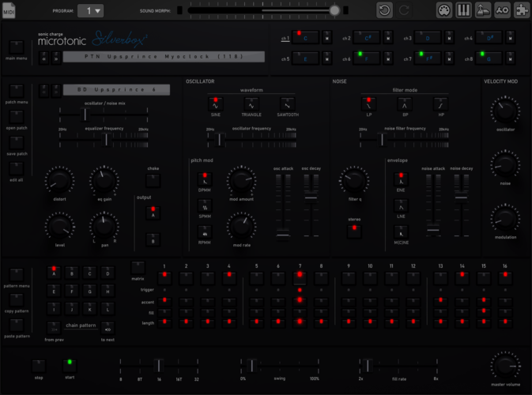Start the sequencer playback
This screenshot has height=395, width=532.
[x=70, y=367]
